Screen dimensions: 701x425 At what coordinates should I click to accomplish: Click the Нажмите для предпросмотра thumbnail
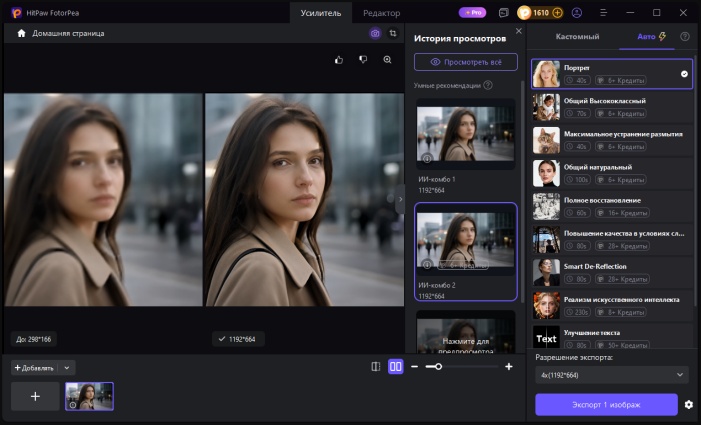pyautogui.click(x=466, y=332)
